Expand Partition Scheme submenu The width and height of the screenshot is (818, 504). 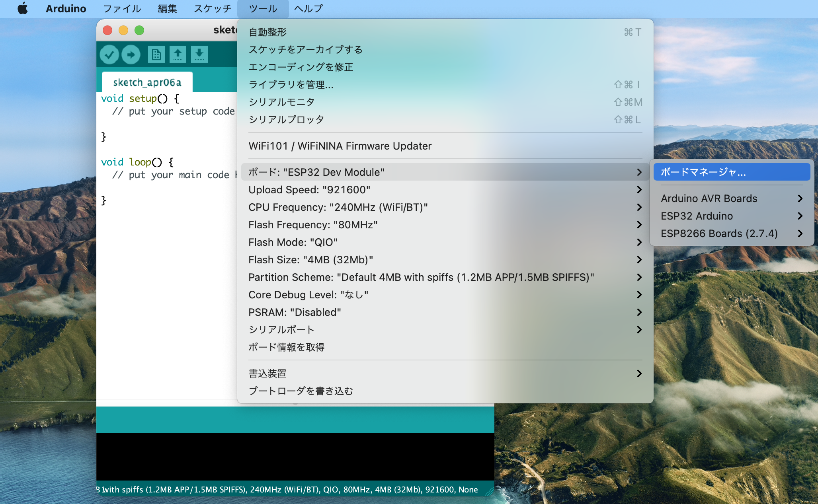(x=445, y=277)
